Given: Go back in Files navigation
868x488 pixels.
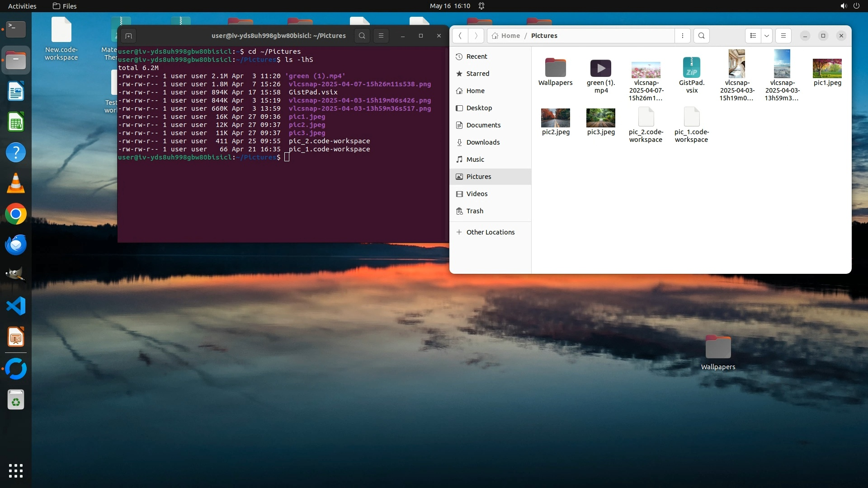Looking at the screenshot, I should (x=460, y=36).
